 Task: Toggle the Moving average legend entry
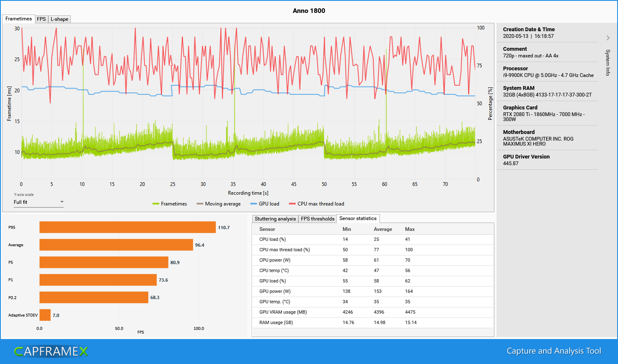point(218,204)
